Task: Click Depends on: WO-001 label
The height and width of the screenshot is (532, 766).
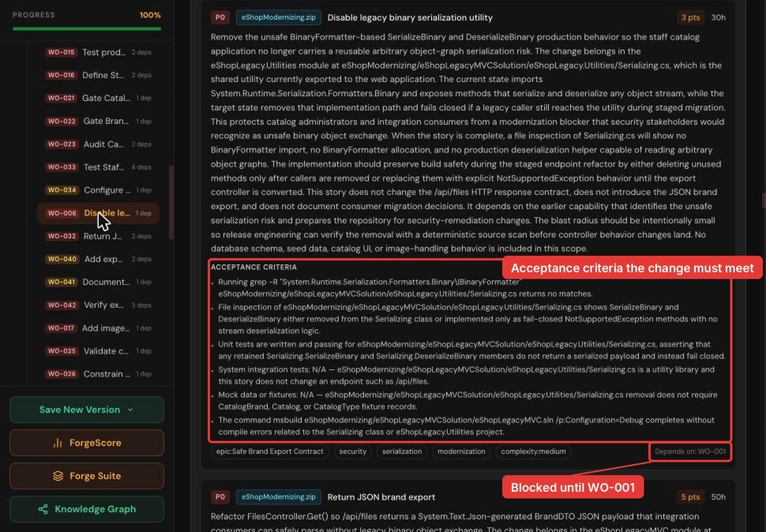Action: (x=690, y=451)
